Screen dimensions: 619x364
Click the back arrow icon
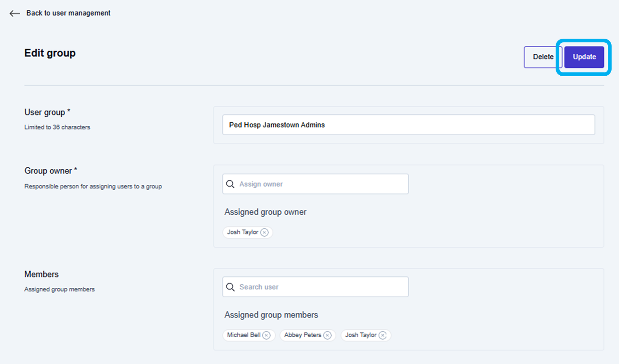coord(15,14)
